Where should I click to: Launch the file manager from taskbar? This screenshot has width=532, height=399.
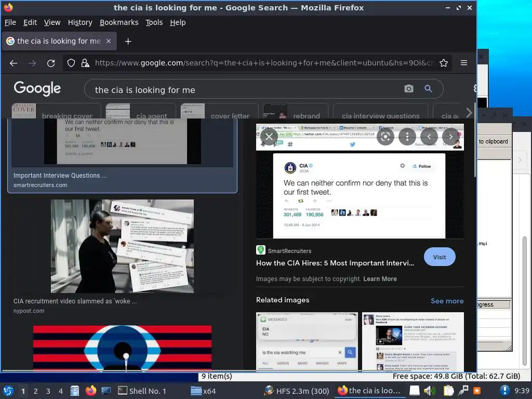[75, 391]
